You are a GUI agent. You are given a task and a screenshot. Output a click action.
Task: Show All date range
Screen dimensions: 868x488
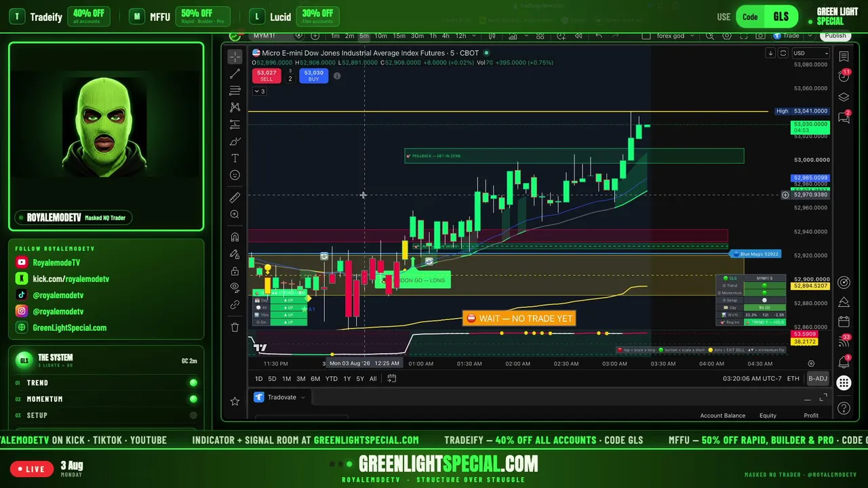(x=373, y=378)
